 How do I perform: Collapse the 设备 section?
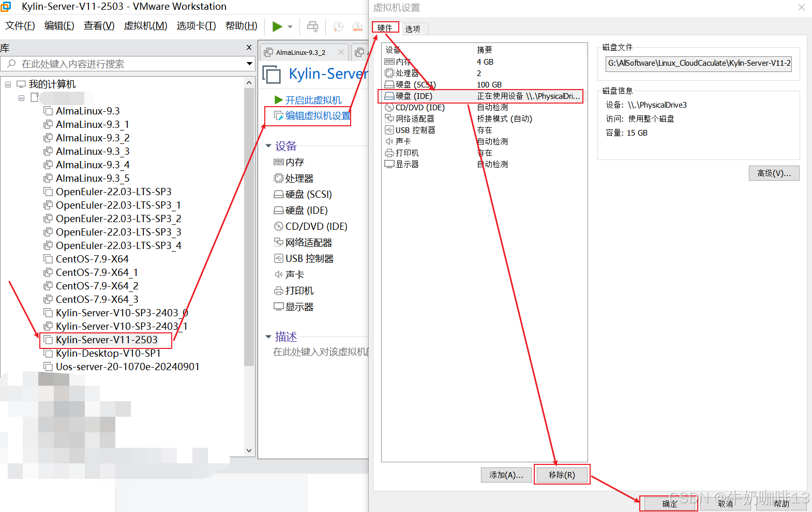(268, 146)
